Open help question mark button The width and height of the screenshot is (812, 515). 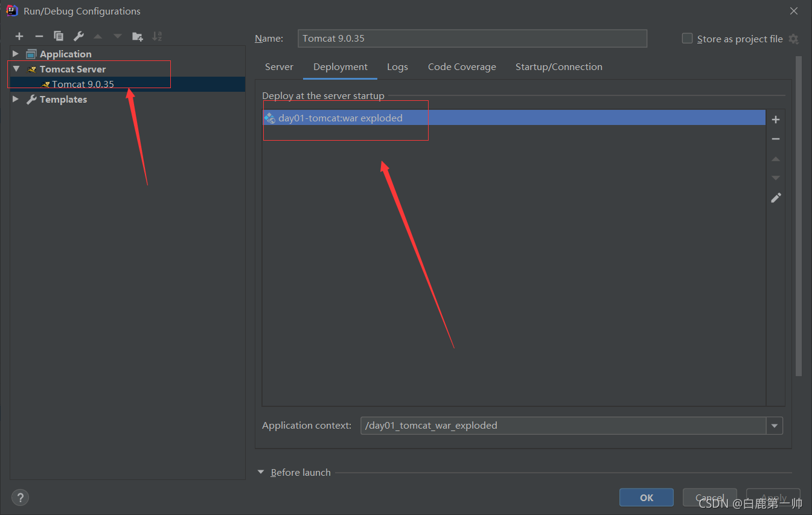click(x=21, y=497)
